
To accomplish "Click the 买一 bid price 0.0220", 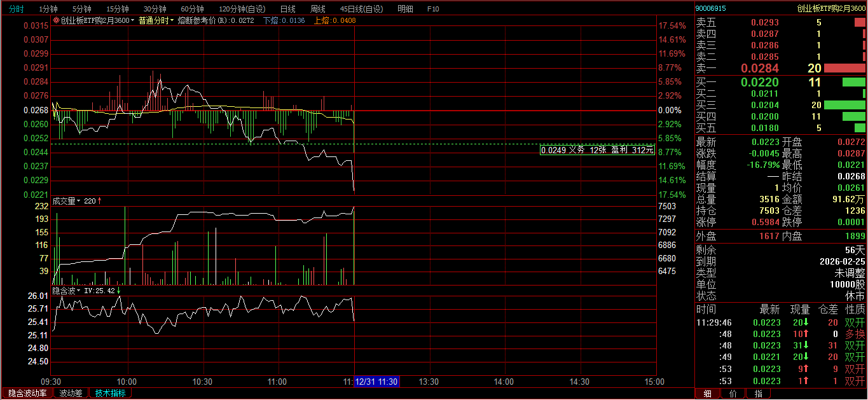I will tap(760, 82).
